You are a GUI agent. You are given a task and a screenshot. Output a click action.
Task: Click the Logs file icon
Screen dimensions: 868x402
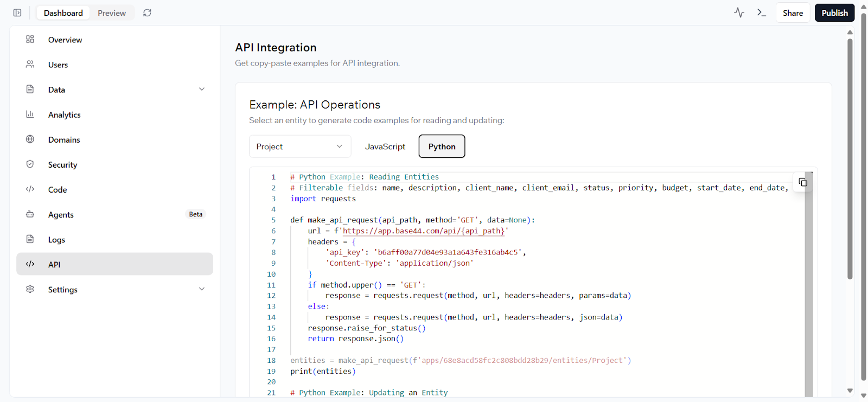click(x=30, y=239)
